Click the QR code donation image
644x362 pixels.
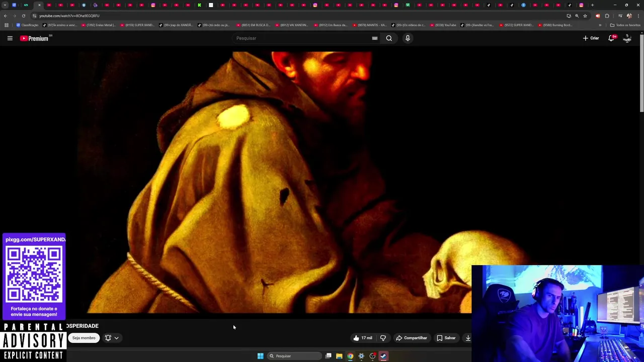(x=34, y=274)
